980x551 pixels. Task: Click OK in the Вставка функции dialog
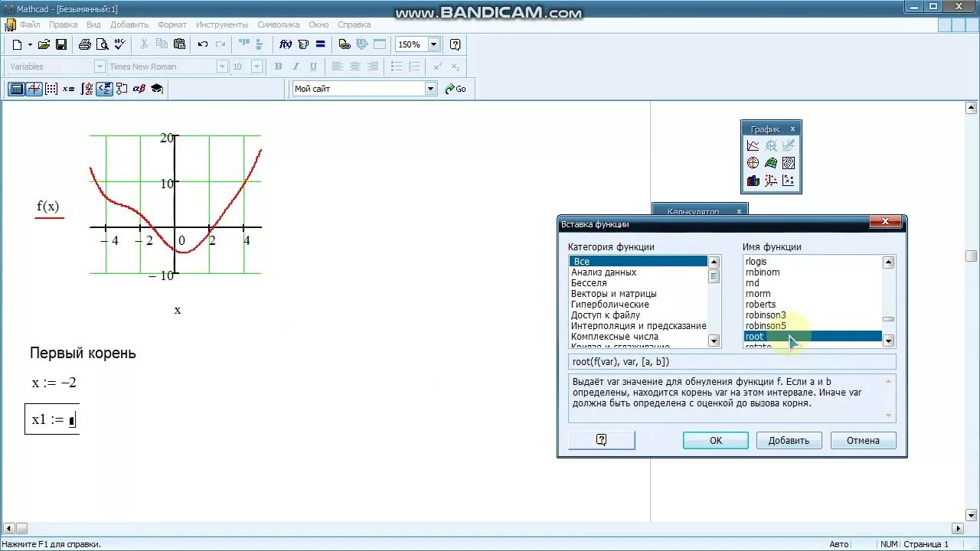716,440
